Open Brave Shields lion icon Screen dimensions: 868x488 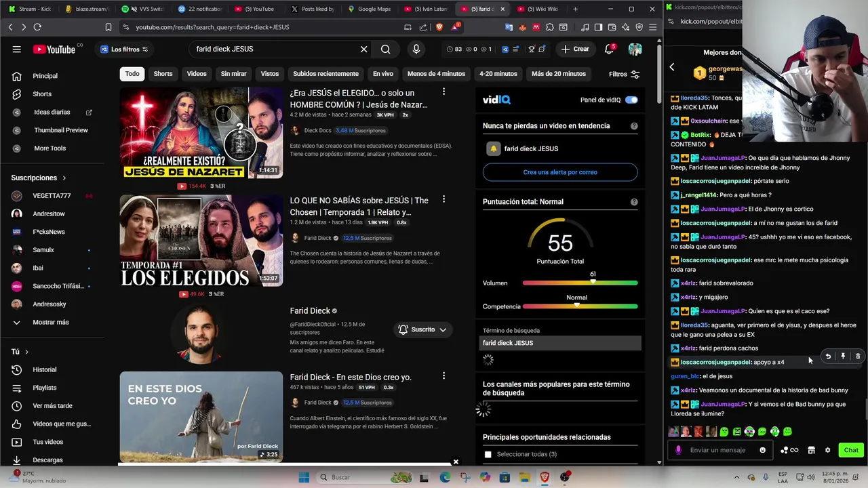[x=438, y=27]
